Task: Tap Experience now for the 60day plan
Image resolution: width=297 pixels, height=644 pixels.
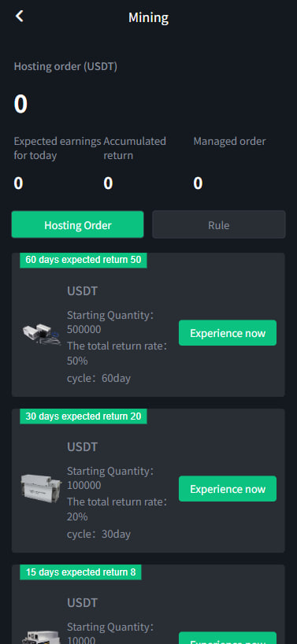Action: pos(228,333)
